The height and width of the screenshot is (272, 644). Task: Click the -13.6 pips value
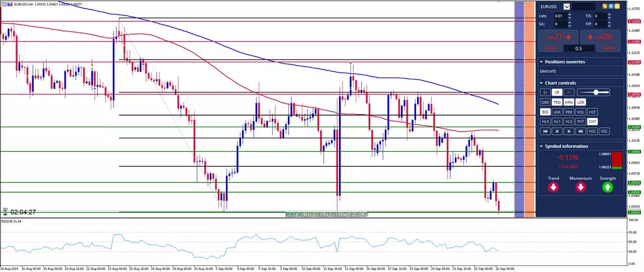(568, 166)
